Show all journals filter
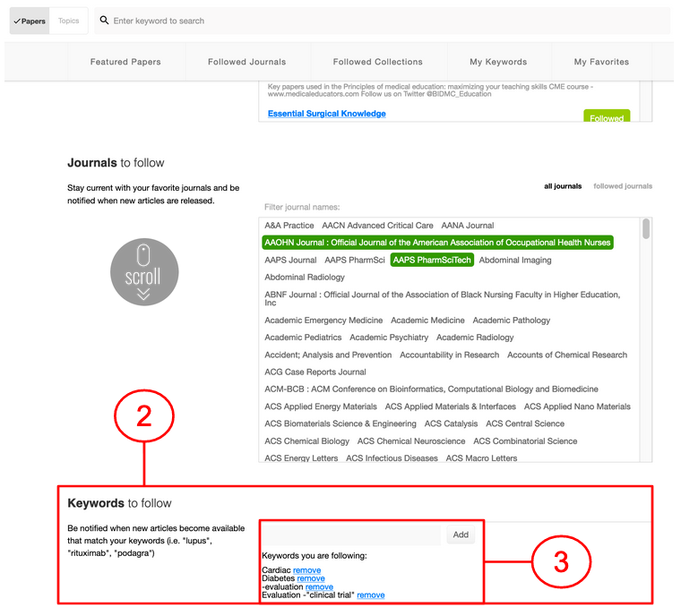This screenshot has height=616, width=681. coord(563,186)
